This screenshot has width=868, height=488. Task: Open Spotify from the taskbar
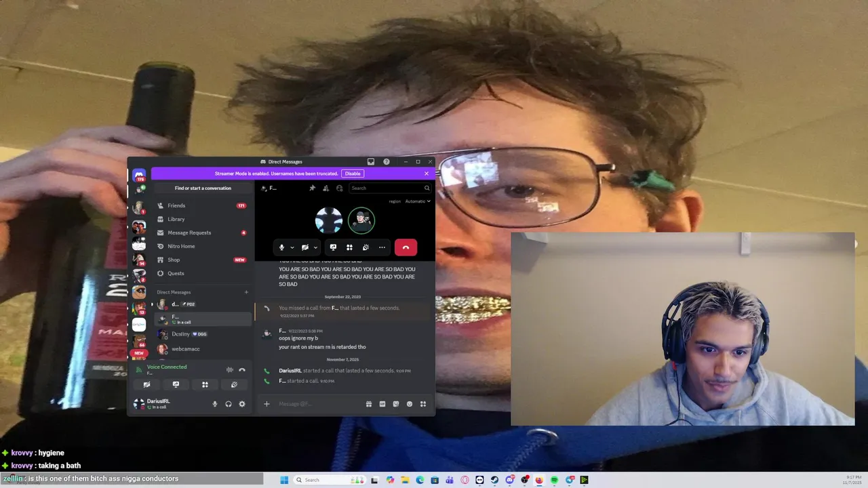click(x=554, y=480)
